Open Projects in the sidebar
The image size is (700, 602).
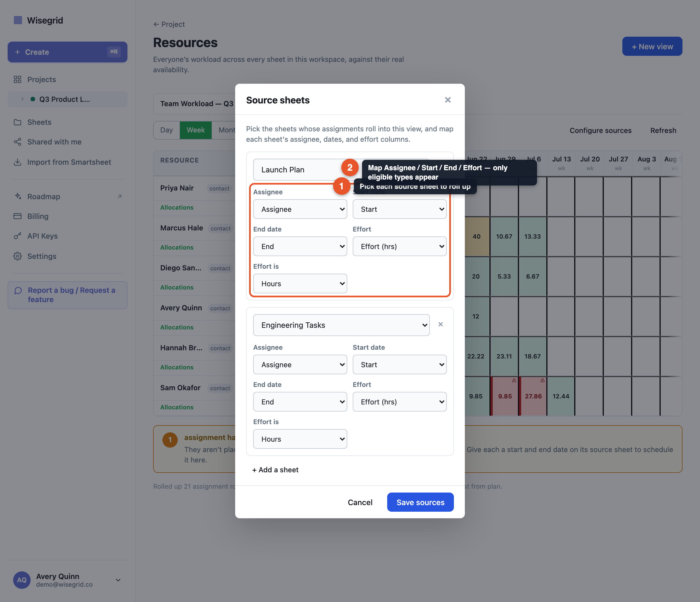coord(68,79)
